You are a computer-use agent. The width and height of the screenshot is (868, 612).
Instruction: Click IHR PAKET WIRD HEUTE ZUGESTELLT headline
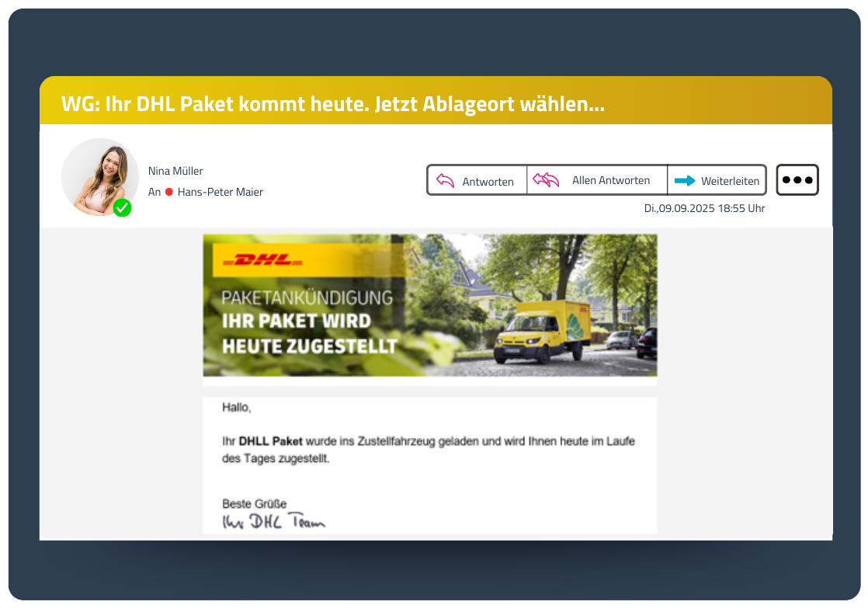coord(310,333)
